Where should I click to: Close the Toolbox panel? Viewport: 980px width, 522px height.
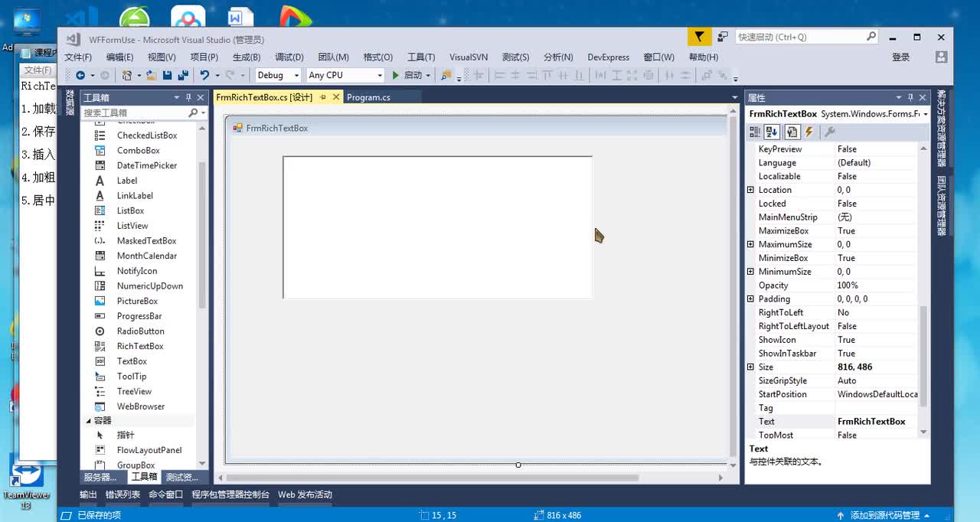(201, 97)
